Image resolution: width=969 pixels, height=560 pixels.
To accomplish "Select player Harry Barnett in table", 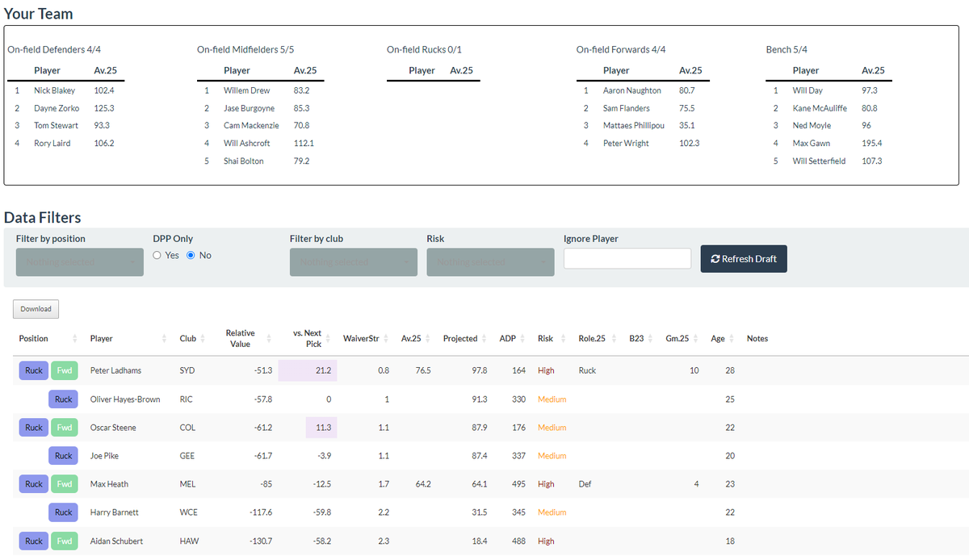I will (x=114, y=512).
